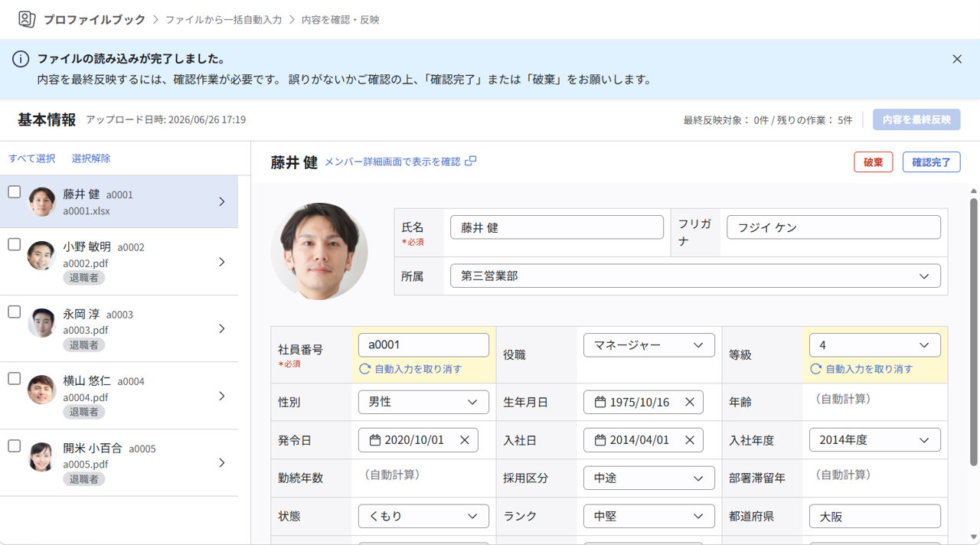This screenshot has width=980, height=545.
Task: Open 開米 小百合 row chevron
Action: tap(222, 462)
